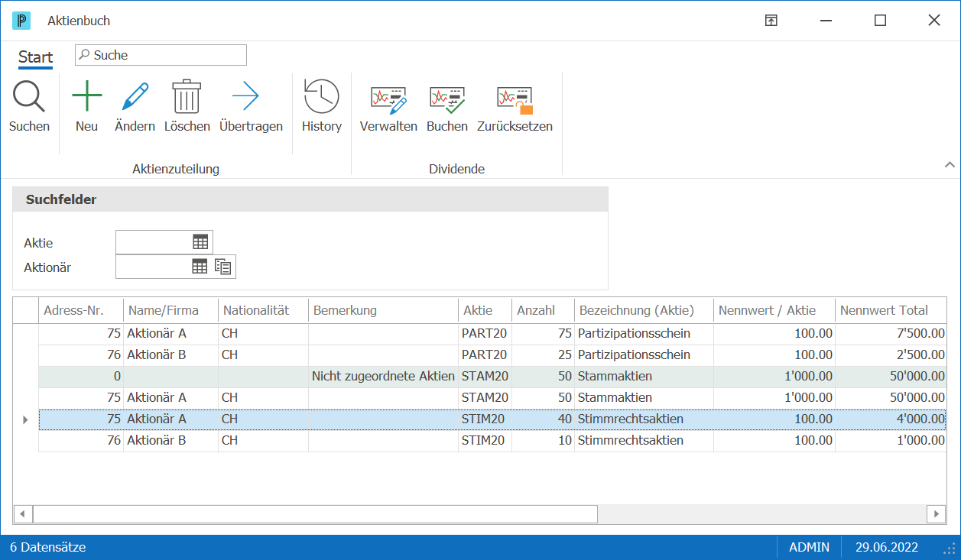The image size is (961, 560).
Task: Sort by the Bezeichnung (Aktie) column header
Action: pos(644,310)
